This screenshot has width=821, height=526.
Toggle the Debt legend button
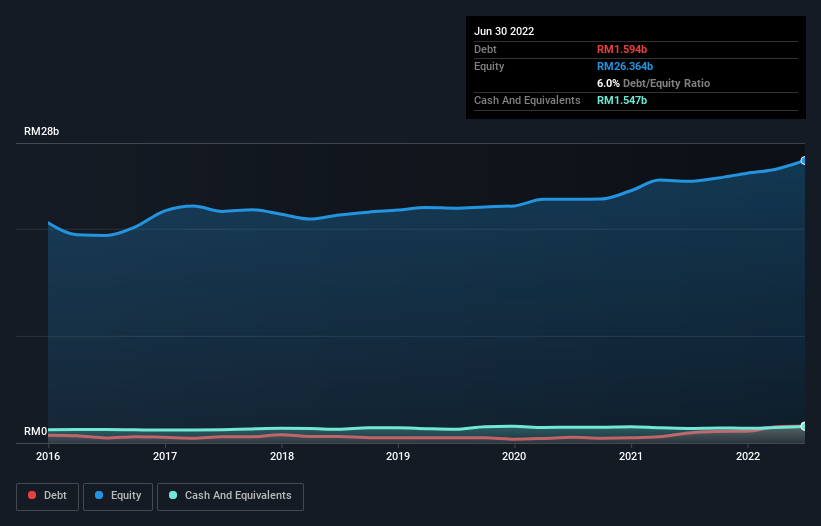click(x=47, y=496)
